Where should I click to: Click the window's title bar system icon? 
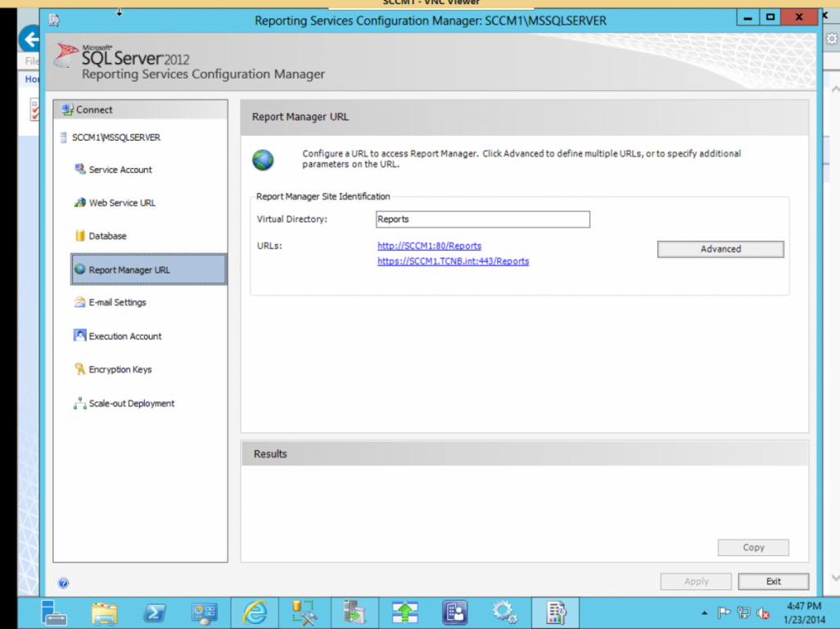(x=54, y=20)
